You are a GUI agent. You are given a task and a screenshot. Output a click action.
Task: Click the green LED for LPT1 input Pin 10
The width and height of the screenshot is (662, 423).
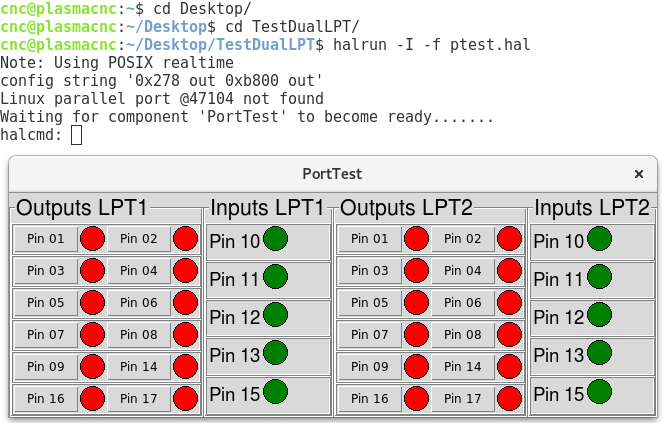click(x=275, y=239)
